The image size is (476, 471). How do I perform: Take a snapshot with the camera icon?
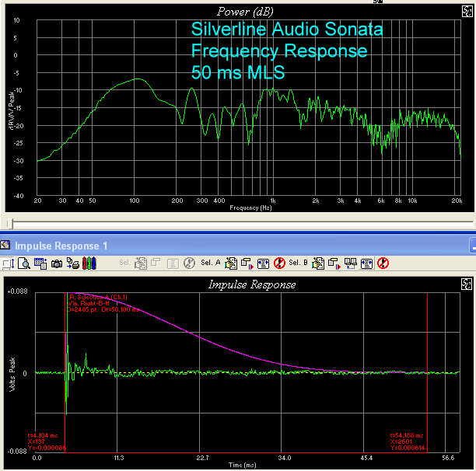[56, 263]
